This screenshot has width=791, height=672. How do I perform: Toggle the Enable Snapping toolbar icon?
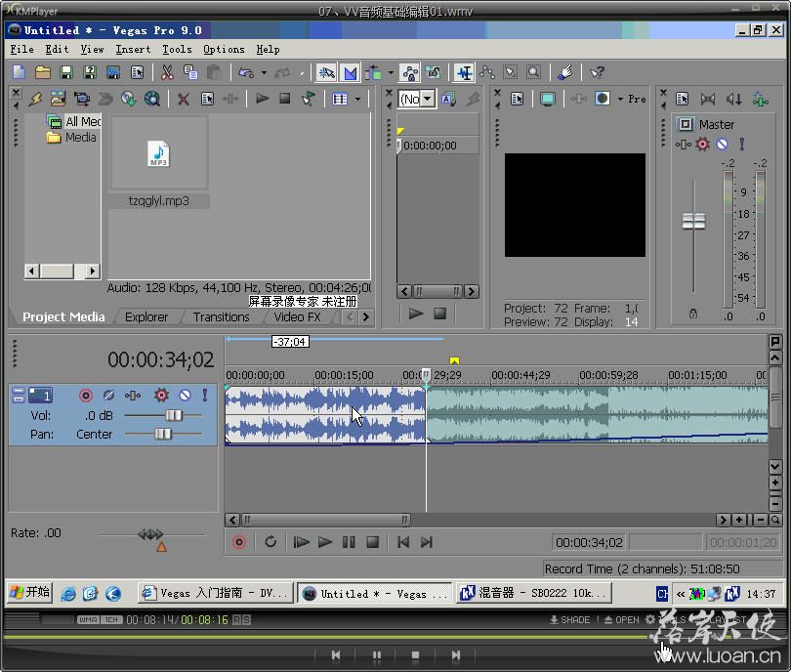(x=326, y=73)
